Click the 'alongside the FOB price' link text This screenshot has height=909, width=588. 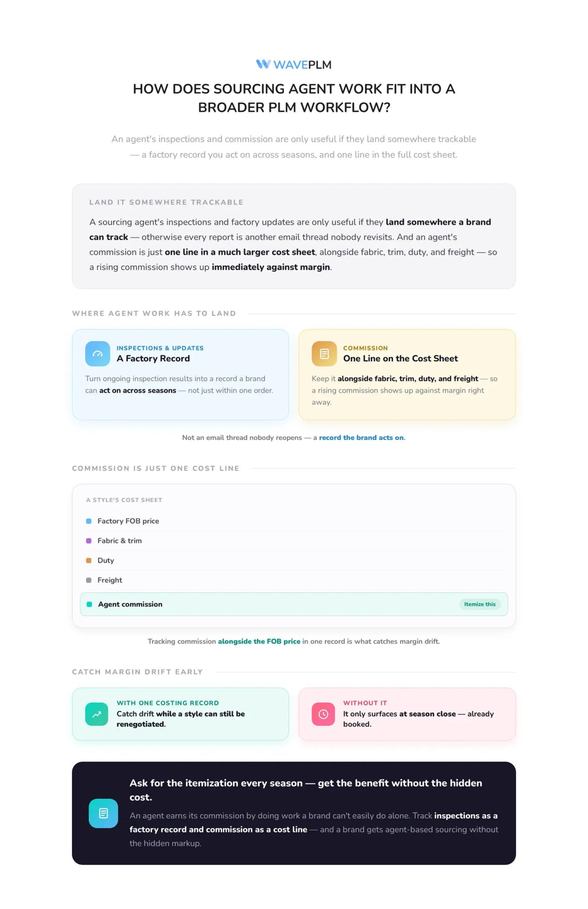coord(259,641)
